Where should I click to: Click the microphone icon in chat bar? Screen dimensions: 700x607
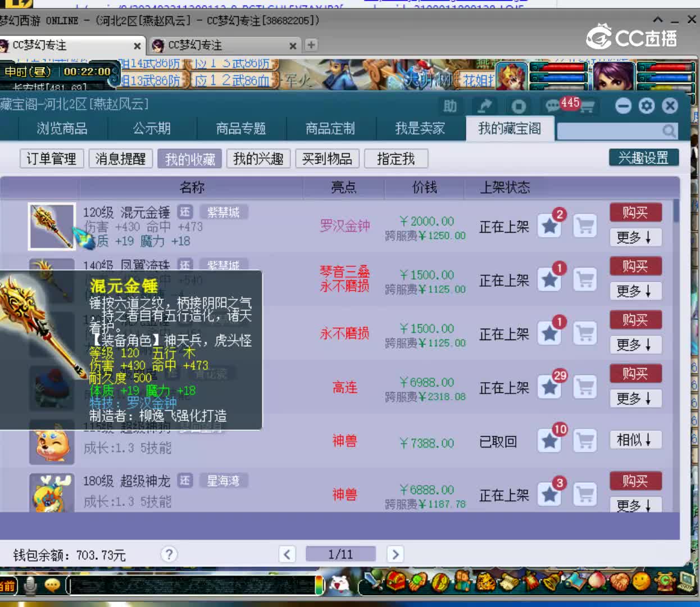(31, 586)
